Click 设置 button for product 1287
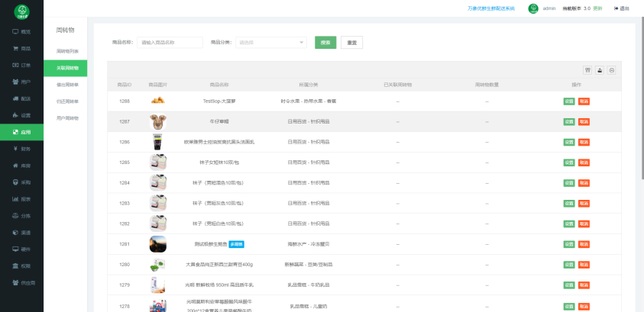Screen dimensions: 644x312 click(x=569, y=122)
